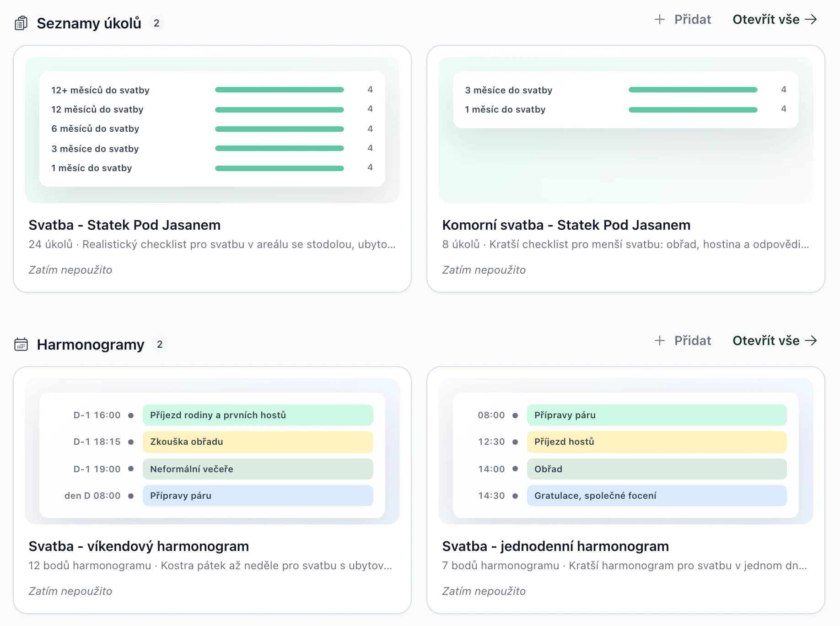Image resolution: width=840 pixels, height=626 pixels.
Task: Click the calendar icon beside Harmonogramy
Action: click(21, 344)
